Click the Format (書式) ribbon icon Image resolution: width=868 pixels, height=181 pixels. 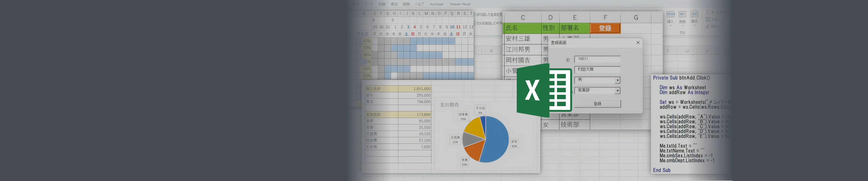click(694, 14)
